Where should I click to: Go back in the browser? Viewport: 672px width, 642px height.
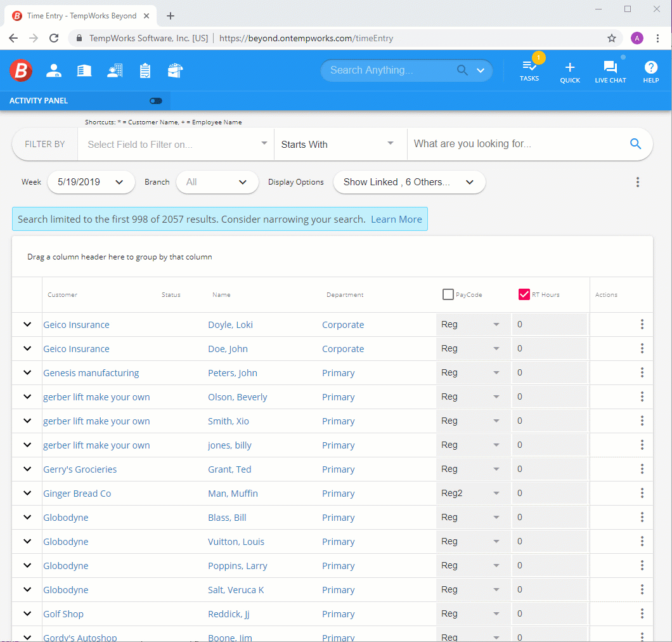coord(13,38)
